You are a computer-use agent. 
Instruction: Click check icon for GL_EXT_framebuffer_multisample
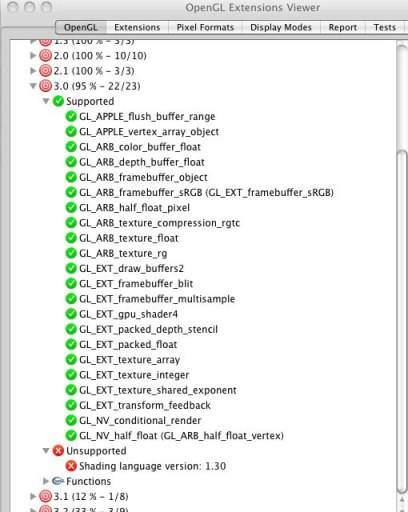[71, 299]
